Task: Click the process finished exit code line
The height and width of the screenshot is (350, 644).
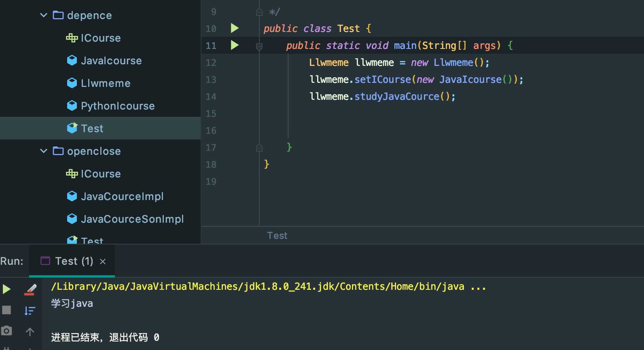Action: click(x=105, y=337)
